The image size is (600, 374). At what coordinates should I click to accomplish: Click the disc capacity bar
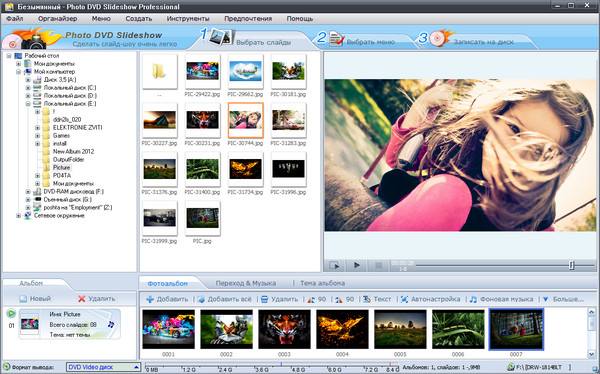coord(272,367)
